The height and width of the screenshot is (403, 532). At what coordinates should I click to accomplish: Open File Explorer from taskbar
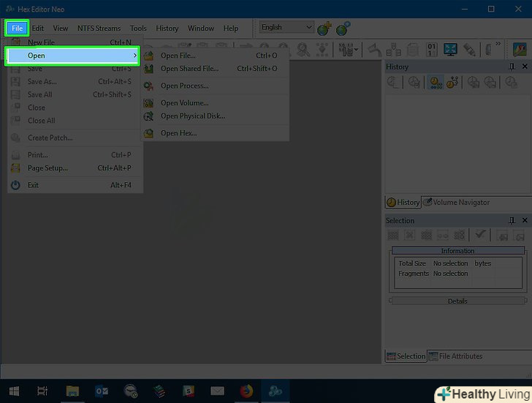pos(72,391)
